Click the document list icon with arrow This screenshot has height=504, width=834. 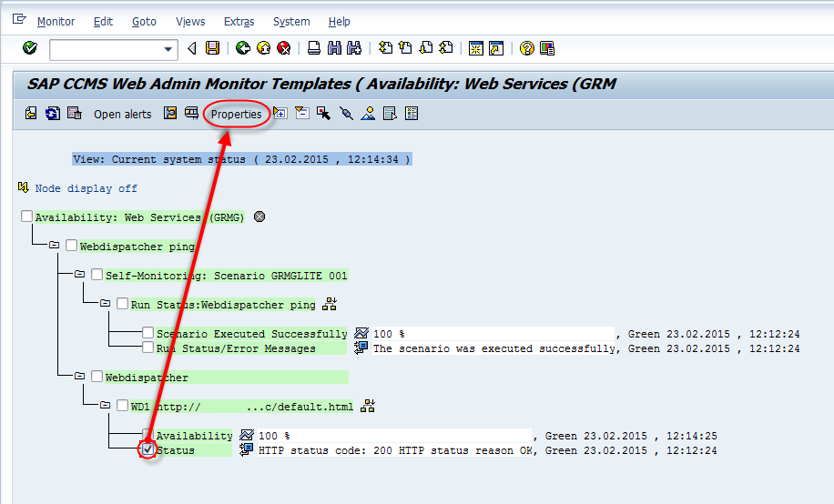click(x=390, y=113)
